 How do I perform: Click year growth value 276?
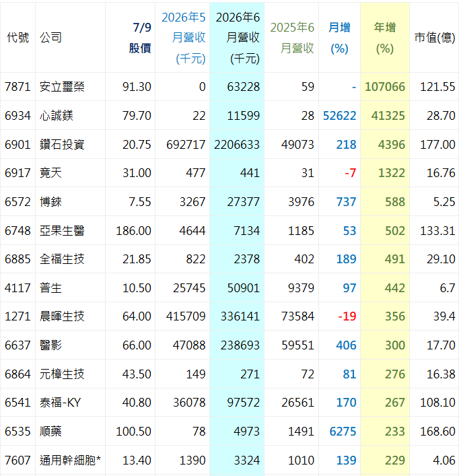395,374
